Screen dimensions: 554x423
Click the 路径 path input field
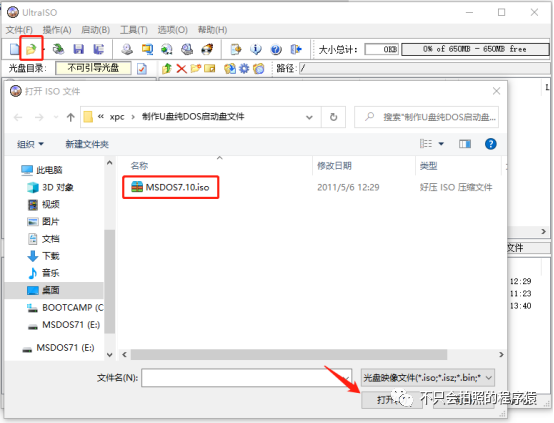[424, 68]
